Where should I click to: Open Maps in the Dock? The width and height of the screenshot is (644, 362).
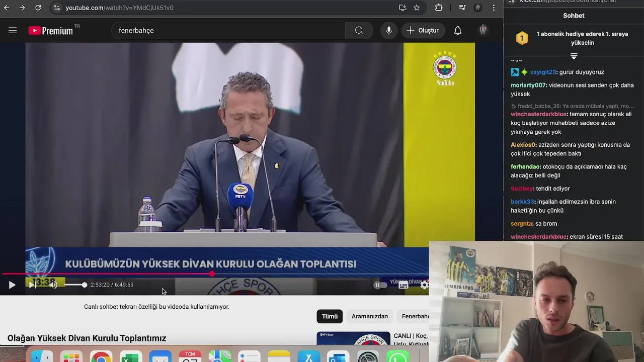(x=220, y=356)
